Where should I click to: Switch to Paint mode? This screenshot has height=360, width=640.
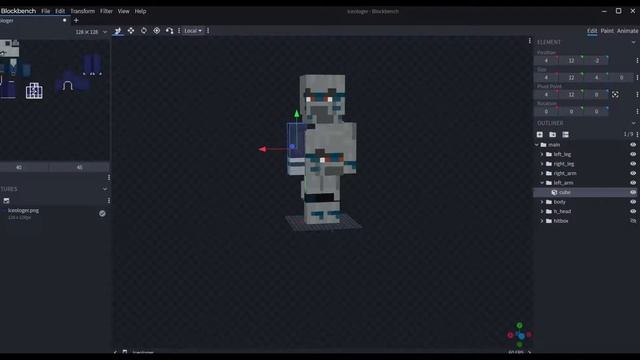tap(607, 31)
